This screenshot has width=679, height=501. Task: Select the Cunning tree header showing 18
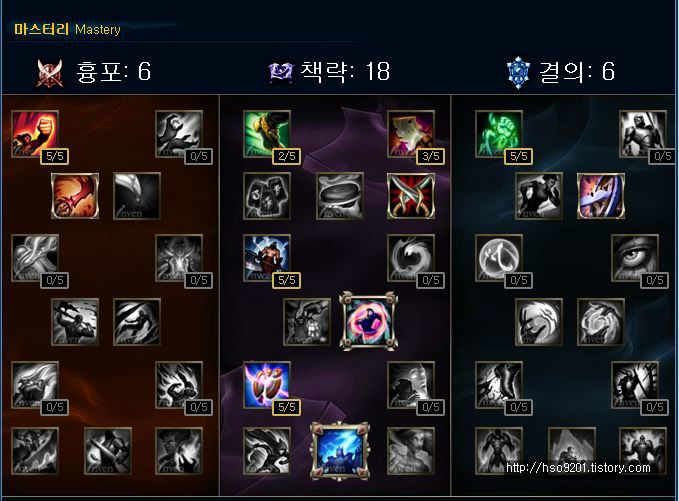[x=330, y=72]
